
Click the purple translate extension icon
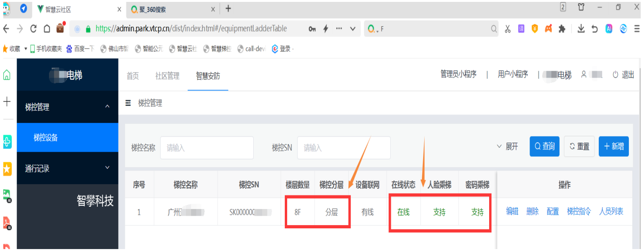[x=521, y=29]
